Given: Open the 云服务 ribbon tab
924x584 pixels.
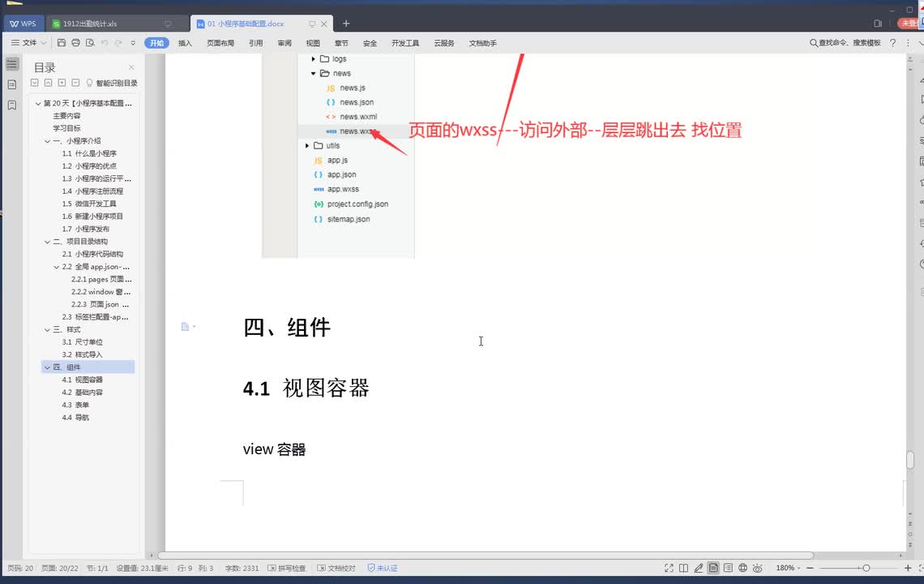Looking at the screenshot, I should [444, 43].
